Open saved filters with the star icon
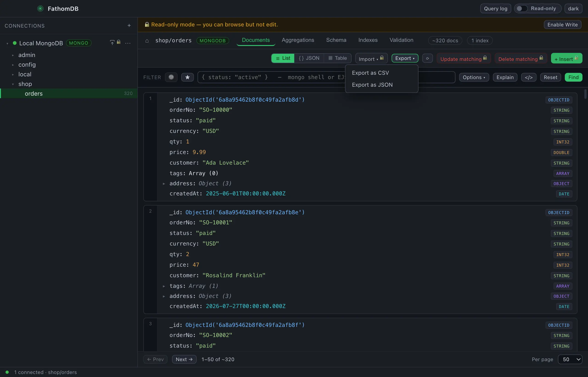The image size is (588, 377). (x=187, y=77)
